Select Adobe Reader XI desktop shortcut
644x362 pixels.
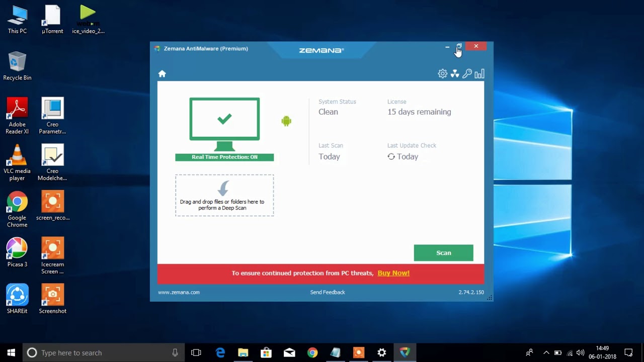click(x=17, y=116)
